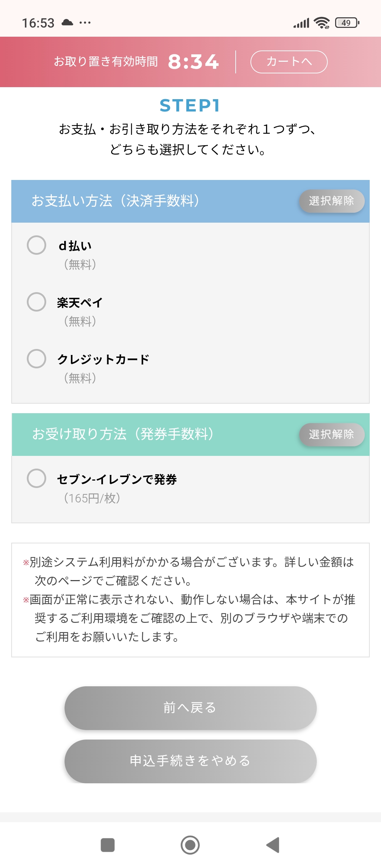Screen dimensions: 381x868
Task: Select the d払い payment radio button
Action: [x=37, y=245]
